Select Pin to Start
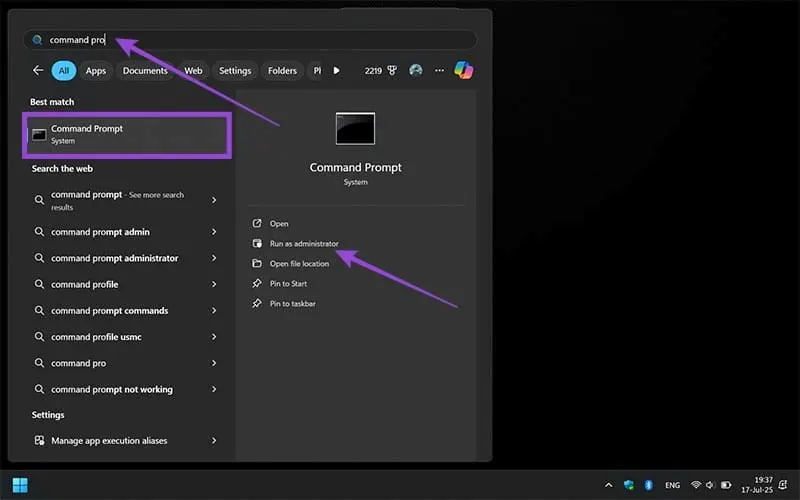The height and width of the screenshot is (500, 800). (288, 284)
